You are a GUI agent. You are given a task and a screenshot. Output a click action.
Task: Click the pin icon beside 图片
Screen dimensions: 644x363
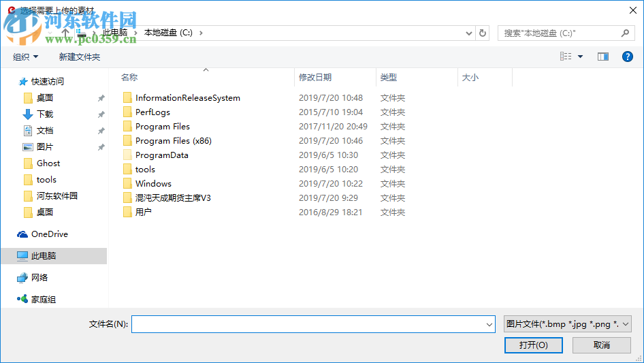[101, 147]
